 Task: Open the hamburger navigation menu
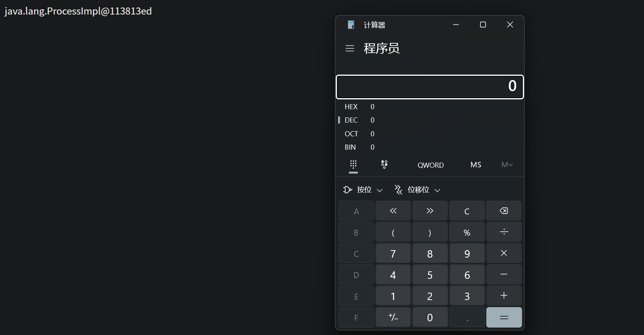point(350,48)
